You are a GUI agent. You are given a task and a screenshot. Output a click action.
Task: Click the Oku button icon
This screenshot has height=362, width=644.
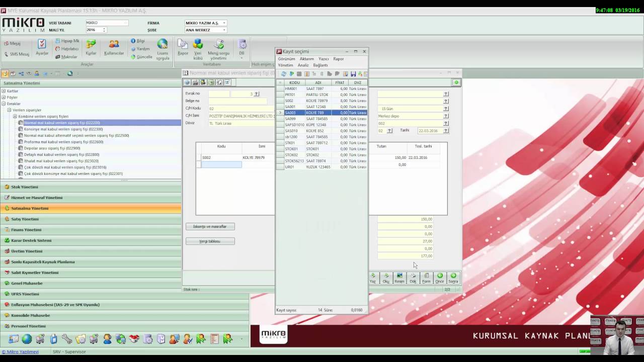coord(386,278)
